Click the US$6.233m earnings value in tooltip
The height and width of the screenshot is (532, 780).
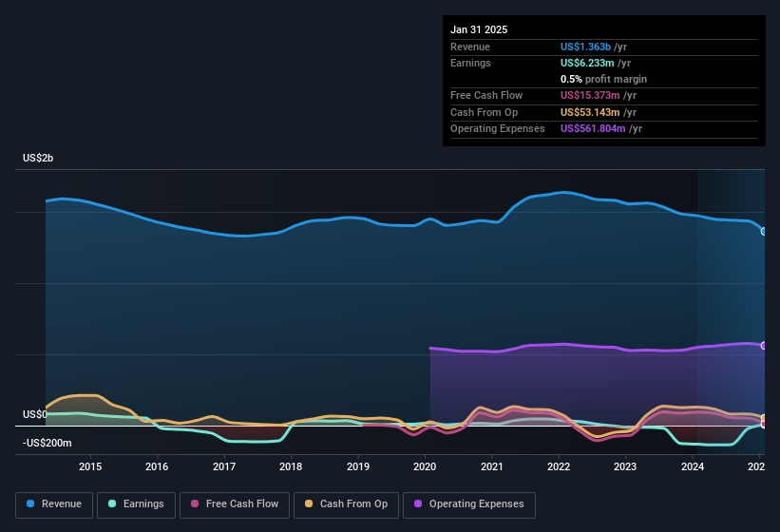pyautogui.click(x=588, y=63)
